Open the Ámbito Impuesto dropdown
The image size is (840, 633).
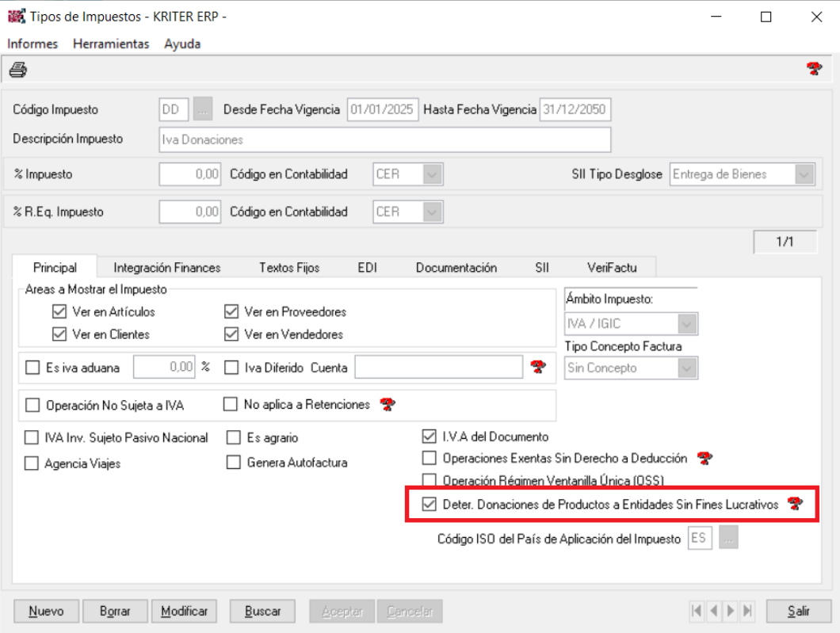(x=687, y=323)
